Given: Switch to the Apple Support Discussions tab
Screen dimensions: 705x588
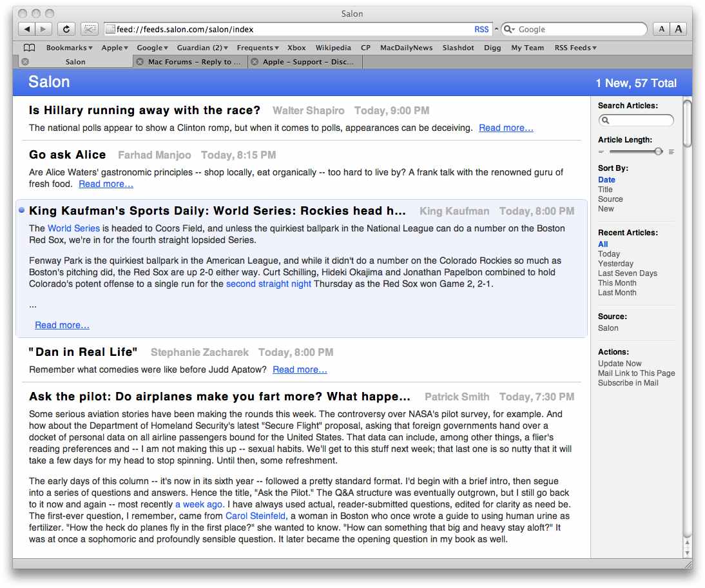Looking at the screenshot, I should [x=308, y=62].
